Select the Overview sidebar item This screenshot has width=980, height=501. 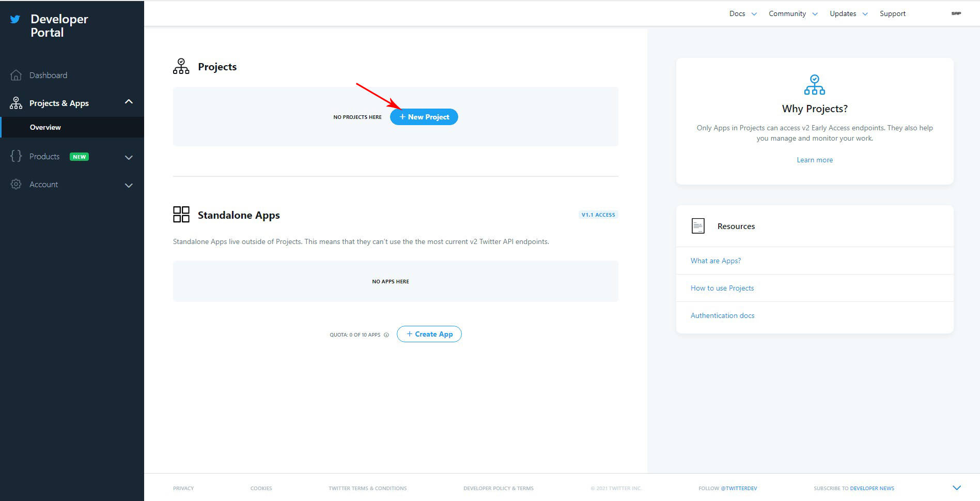[x=72, y=127]
